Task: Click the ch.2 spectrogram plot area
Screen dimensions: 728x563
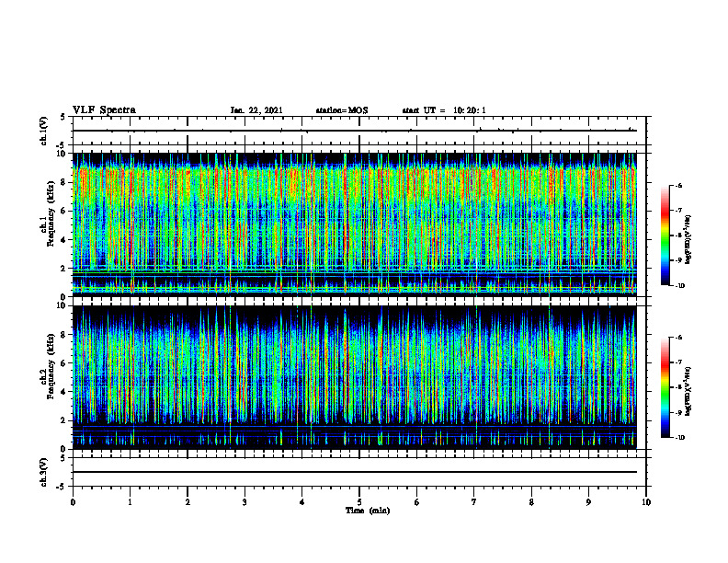Action: pyautogui.click(x=355, y=377)
